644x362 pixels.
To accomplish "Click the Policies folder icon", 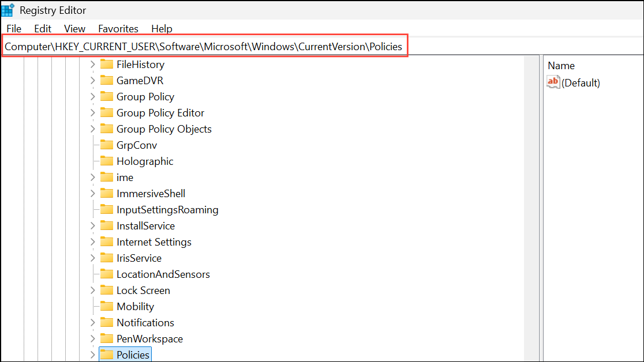I will coord(107,354).
